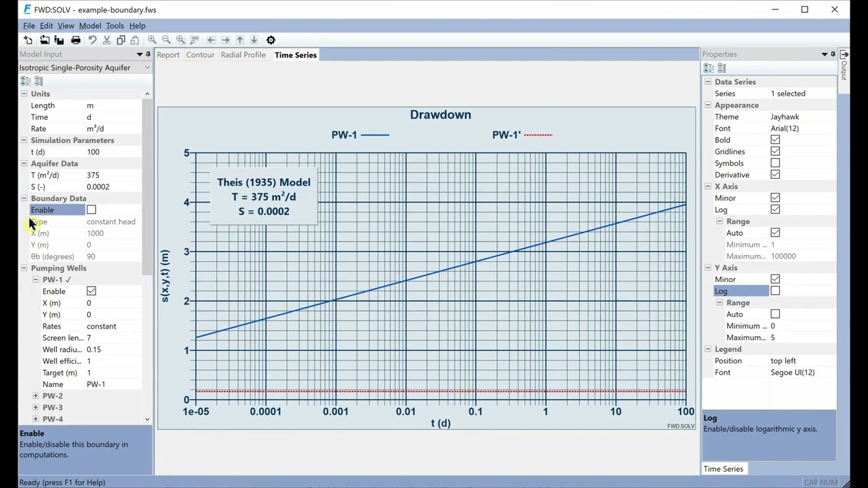Click the Time Series bottom tab
This screenshot has width=868, height=488.
click(723, 469)
